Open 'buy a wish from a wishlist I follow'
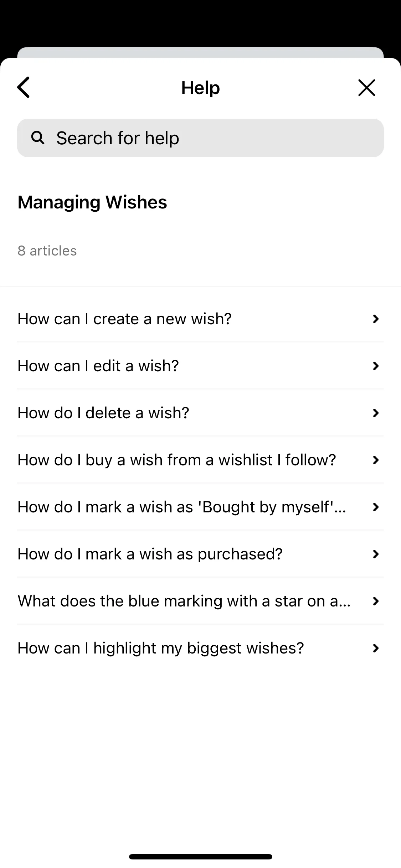401x868 pixels. click(200, 460)
